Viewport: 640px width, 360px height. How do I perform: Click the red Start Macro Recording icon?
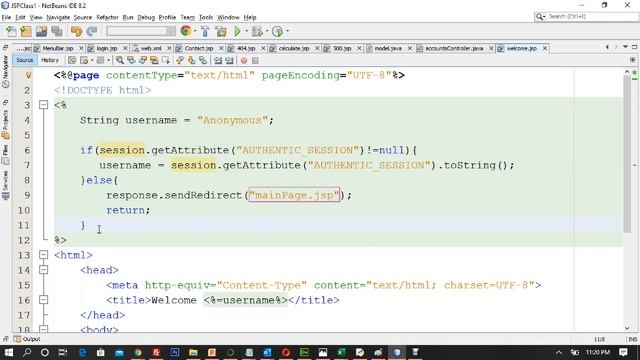(x=244, y=60)
